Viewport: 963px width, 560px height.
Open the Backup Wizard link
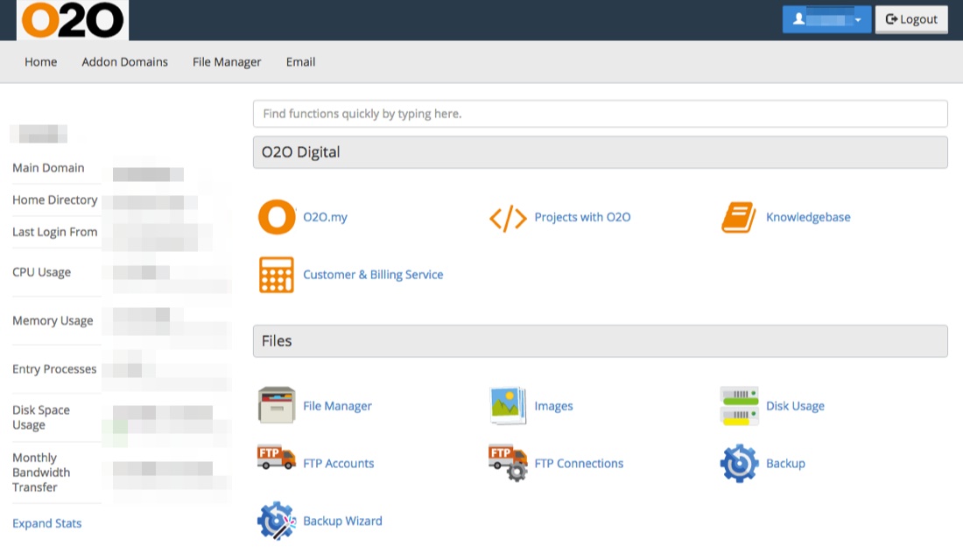click(342, 521)
